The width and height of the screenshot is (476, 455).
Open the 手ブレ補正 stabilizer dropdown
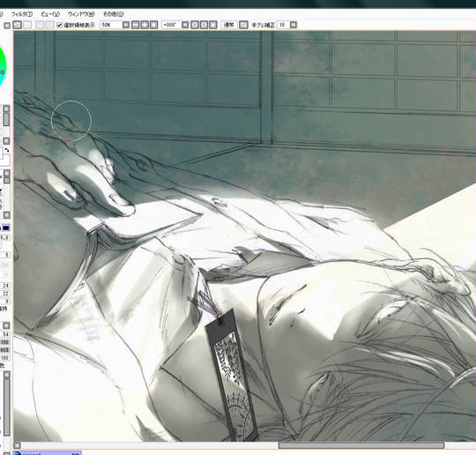294,25
